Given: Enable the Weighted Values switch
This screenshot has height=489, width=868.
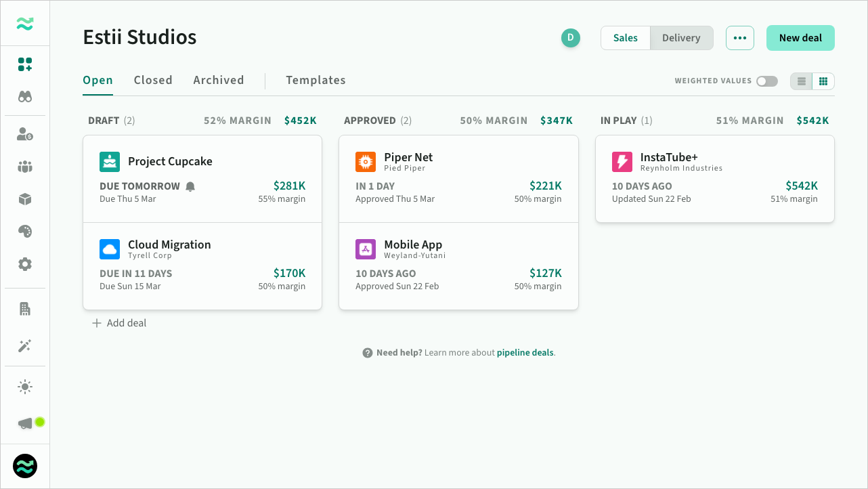Looking at the screenshot, I should coord(767,81).
